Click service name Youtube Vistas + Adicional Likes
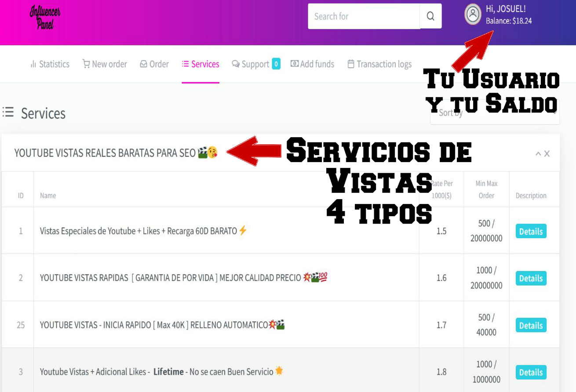The height and width of the screenshot is (392, 576). click(162, 372)
